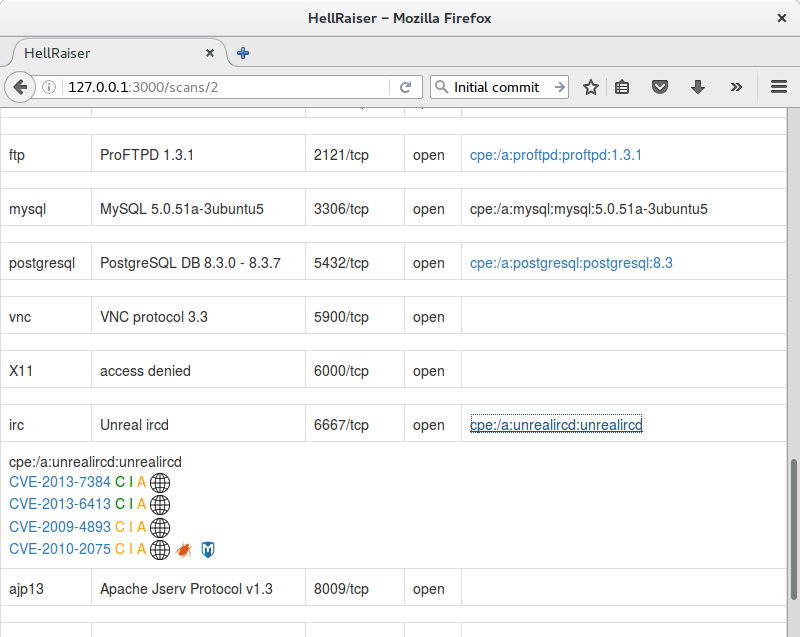Reload the page with the refresh button

[x=406, y=87]
